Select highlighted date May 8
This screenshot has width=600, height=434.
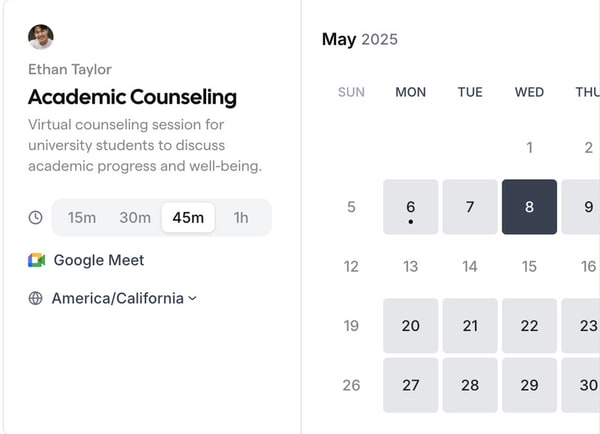point(529,207)
